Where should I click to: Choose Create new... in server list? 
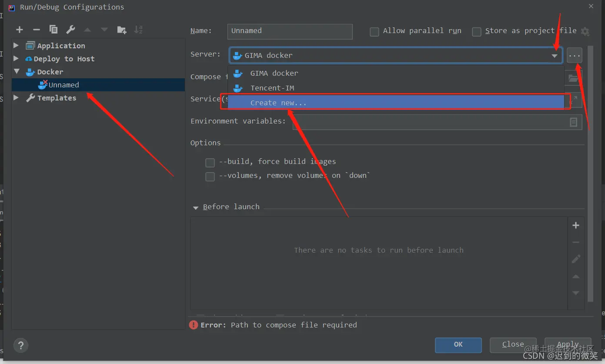396,103
